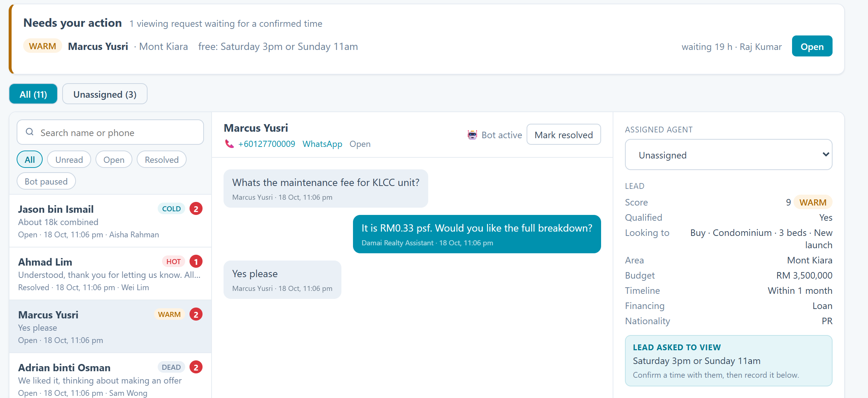Click the DEAD tag on Adrian binti Osman
The height and width of the screenshot is (398, 868).
tap(171, 367)
